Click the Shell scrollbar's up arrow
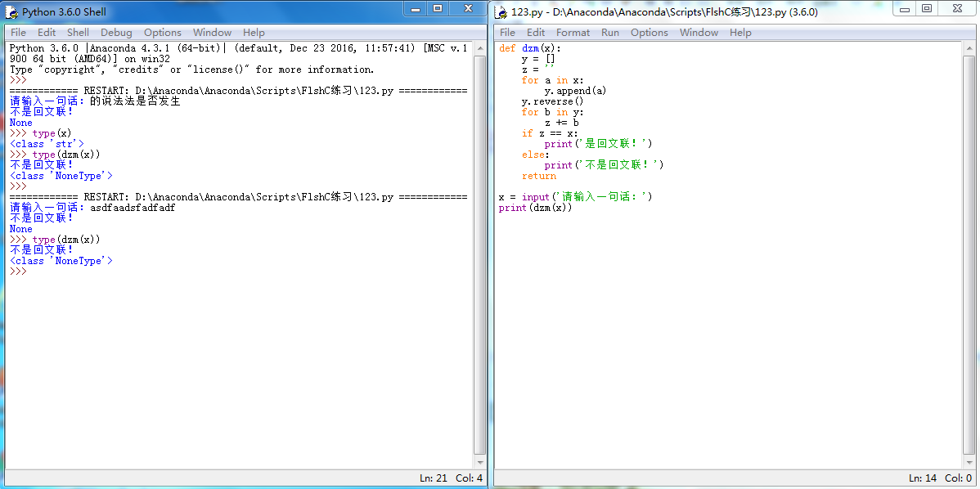 479,48
